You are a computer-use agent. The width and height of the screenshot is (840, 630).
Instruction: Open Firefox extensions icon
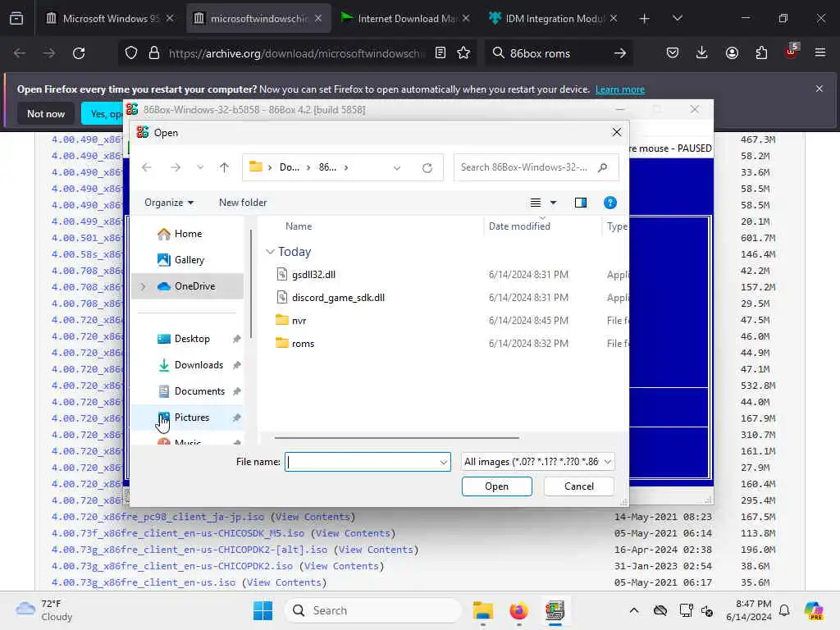tap(761, 53)
